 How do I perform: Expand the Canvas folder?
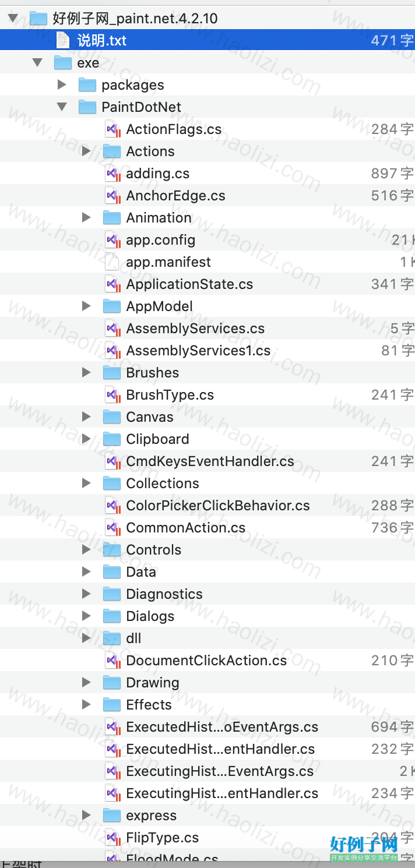pos(87,417)
